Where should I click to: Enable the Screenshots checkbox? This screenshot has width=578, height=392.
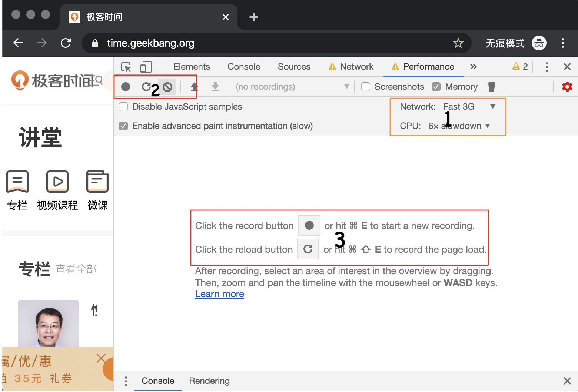[365, 86]
